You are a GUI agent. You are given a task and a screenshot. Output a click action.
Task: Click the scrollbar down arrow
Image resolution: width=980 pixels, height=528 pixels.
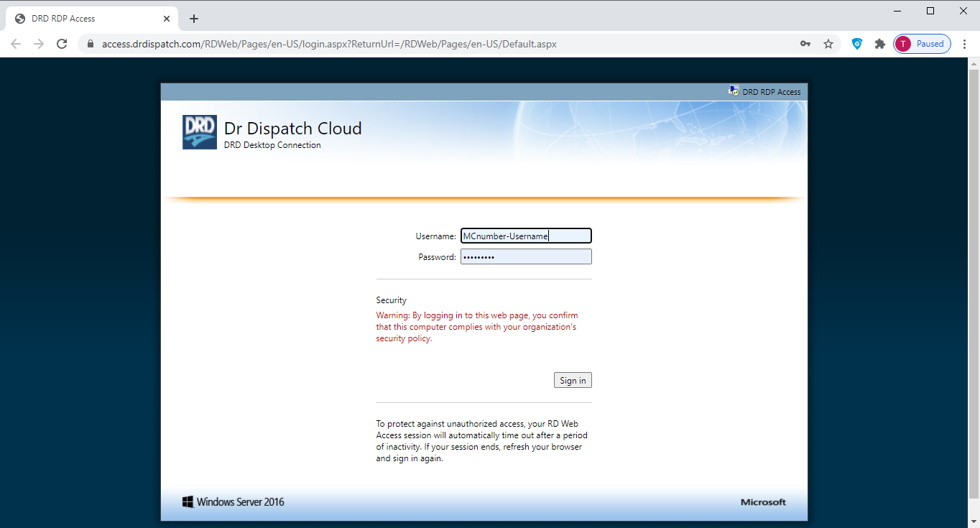974,522
